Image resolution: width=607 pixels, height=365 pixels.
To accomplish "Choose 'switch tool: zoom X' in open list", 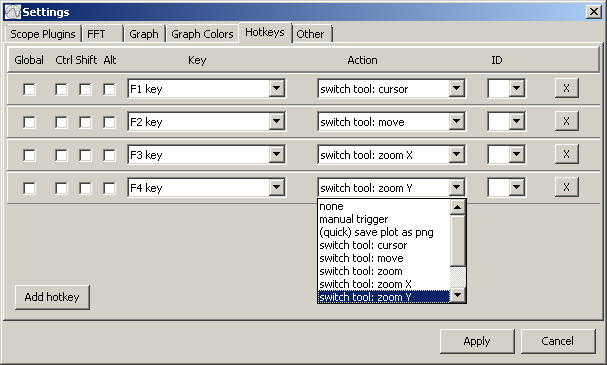I will 384,284.
